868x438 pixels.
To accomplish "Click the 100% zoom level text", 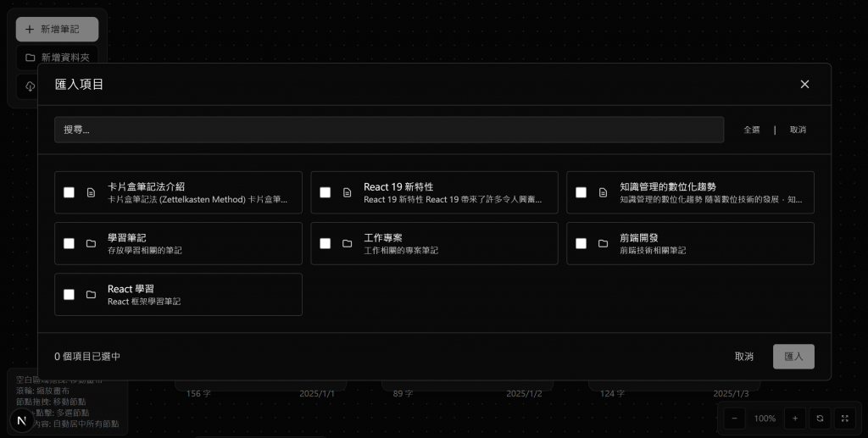I will pyautogui.click(x=765, y=419).
